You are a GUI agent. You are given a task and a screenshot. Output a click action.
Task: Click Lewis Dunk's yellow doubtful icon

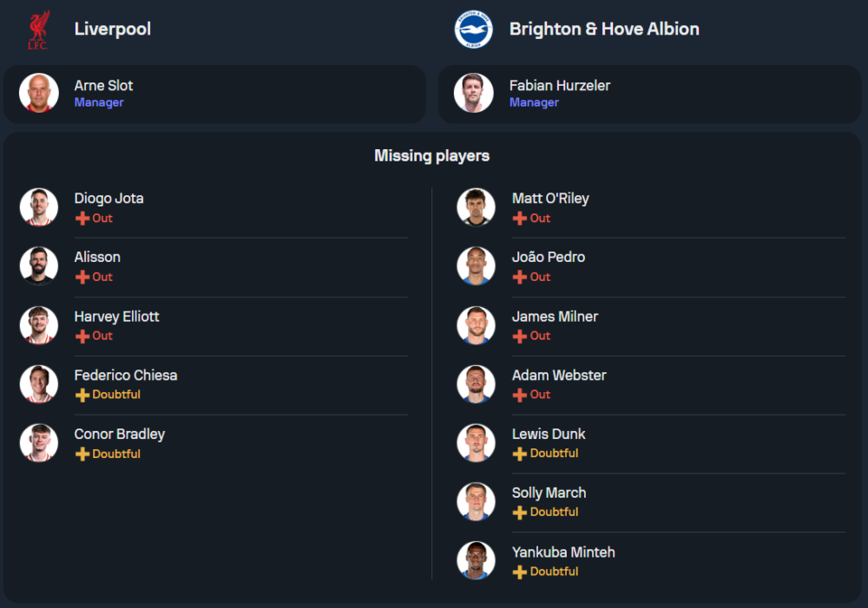click(520, 454)
